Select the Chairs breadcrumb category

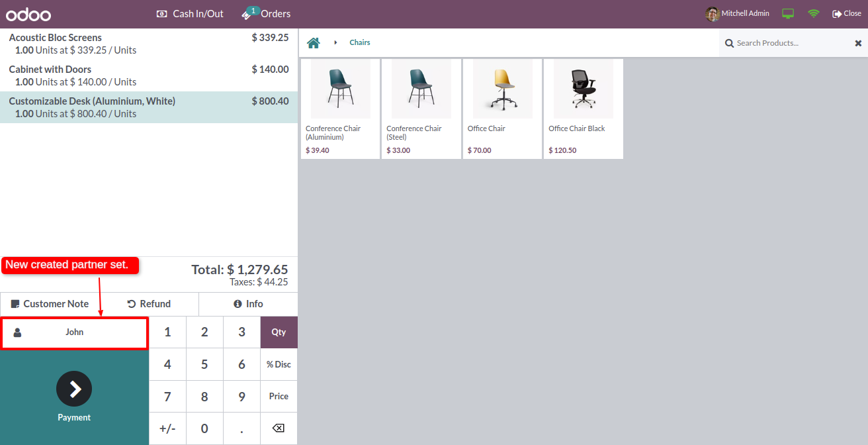click(360, 42)
